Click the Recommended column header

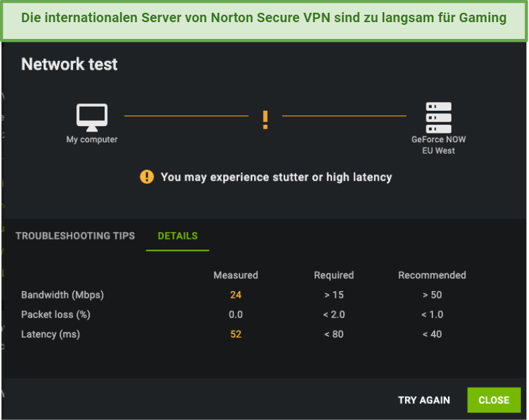coord(432,275)
